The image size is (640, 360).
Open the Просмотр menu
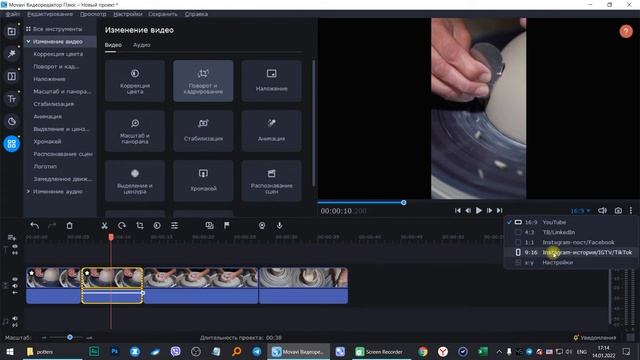click(93, 14)
